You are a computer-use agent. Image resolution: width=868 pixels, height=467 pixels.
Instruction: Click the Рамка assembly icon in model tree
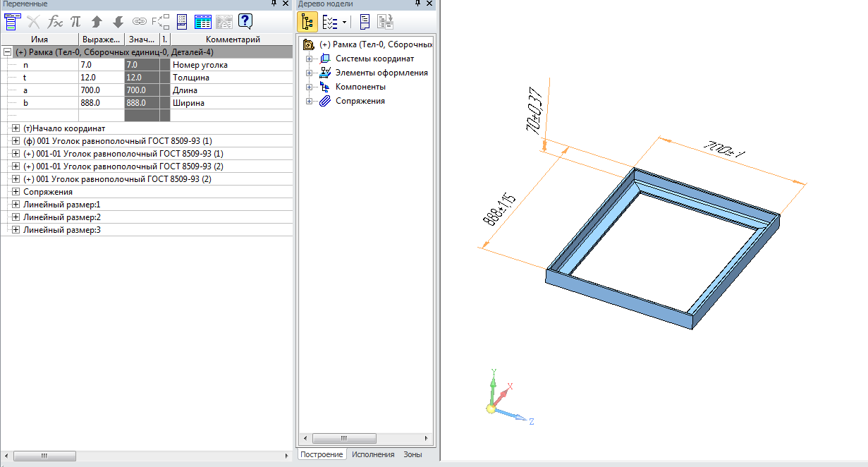click(x=308, y=44)
